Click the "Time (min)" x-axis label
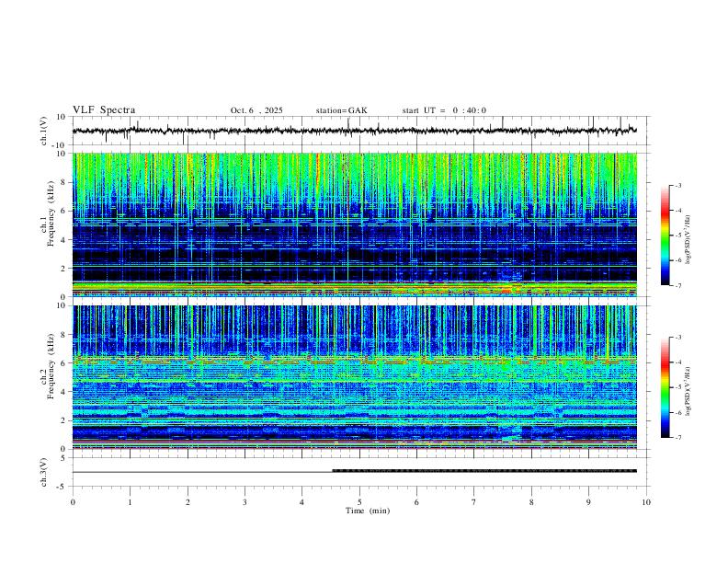The width and height of the screenshot is (728, 563). tap(368, 511)
